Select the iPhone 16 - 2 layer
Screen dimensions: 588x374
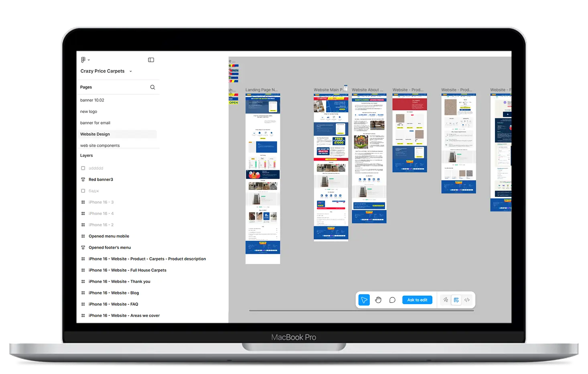click(x=101, y=225)
